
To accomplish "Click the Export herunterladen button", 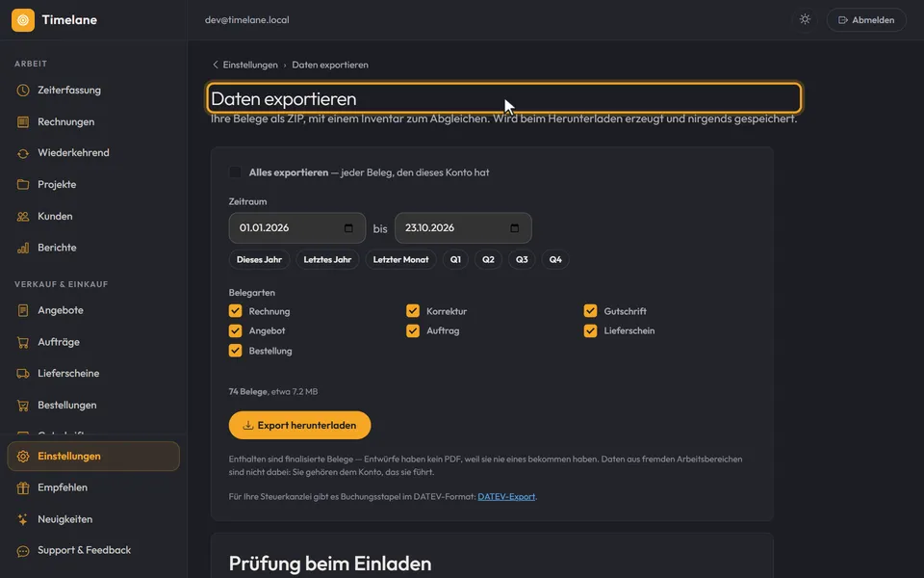I will click(300, 425).
